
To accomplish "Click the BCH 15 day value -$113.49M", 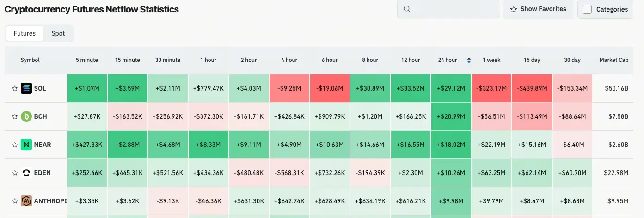I will click(532, 116).
